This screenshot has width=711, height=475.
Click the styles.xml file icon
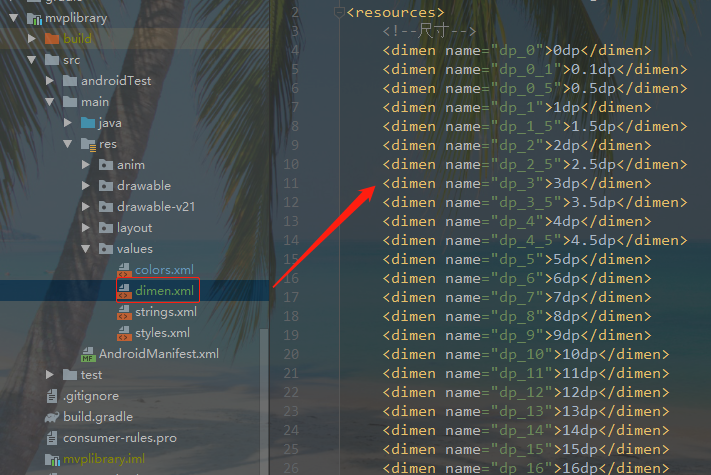tap(124, 333)
